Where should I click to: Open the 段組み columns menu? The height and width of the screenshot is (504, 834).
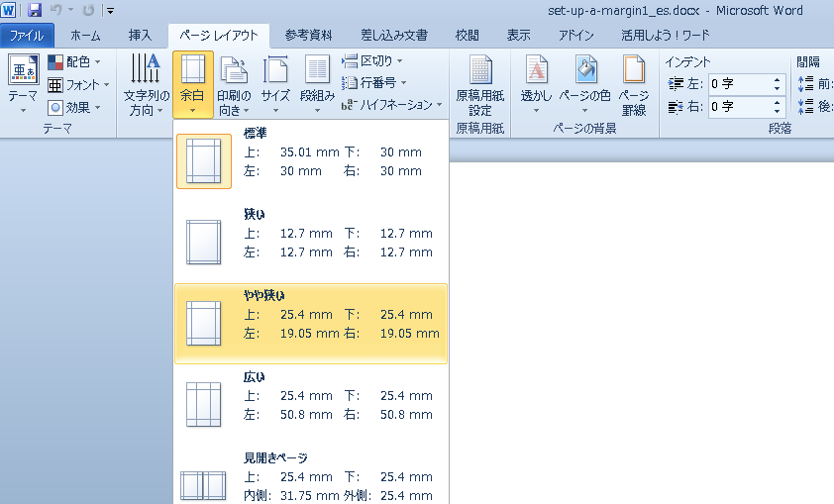click(x=318, y=84)
